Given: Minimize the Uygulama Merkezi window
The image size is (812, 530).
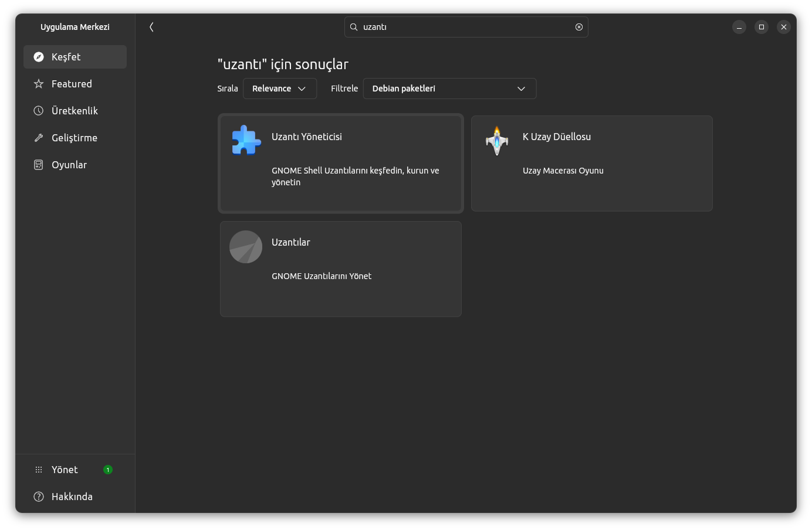Looking at the screenshot, I should tap(739, 27).
